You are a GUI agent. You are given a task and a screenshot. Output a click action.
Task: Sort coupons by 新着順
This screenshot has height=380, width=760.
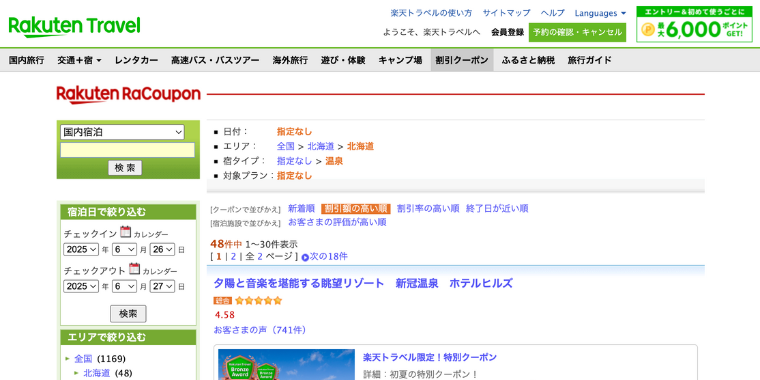click(301, 208)
